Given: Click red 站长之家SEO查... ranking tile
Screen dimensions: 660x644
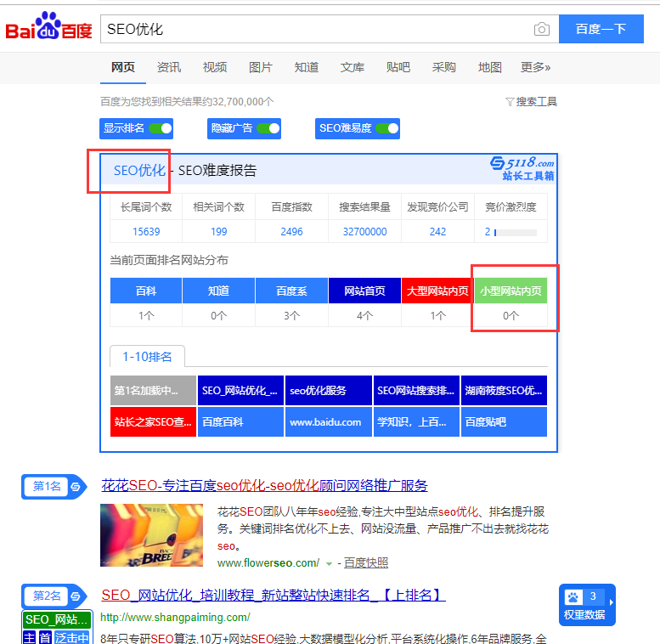Looking at the screenshot, I should coord(153,421).
